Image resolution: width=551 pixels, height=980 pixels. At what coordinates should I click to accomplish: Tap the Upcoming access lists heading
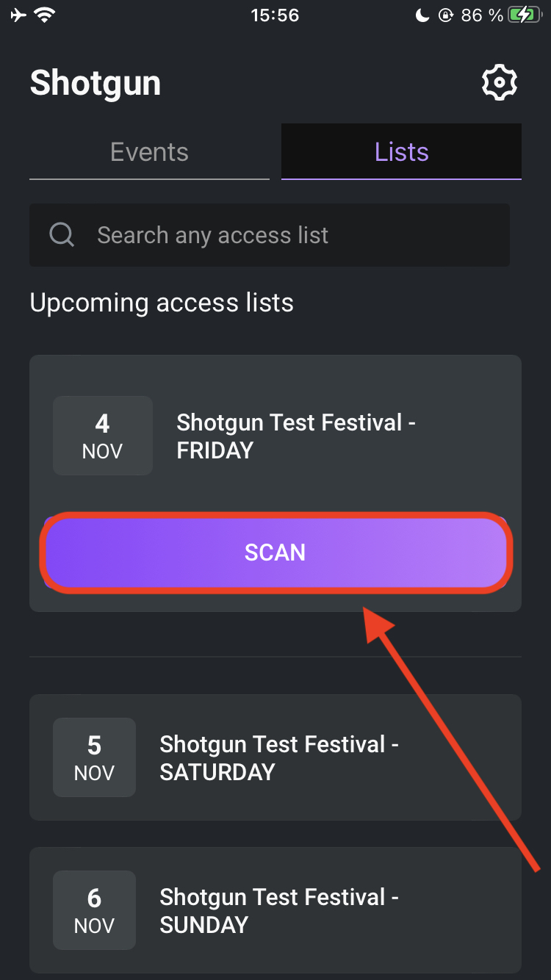point(162,303)
